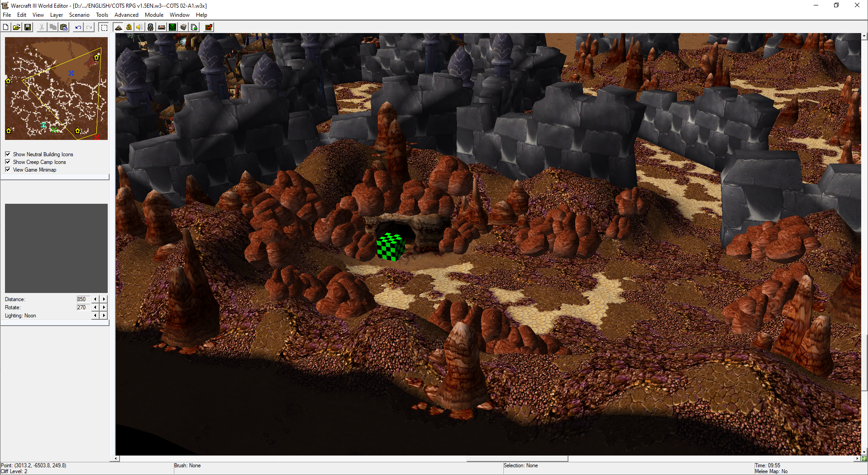This screenshot has width=868, height=475.
Task: Switch Lighting to next option
Action: (104, 315)
